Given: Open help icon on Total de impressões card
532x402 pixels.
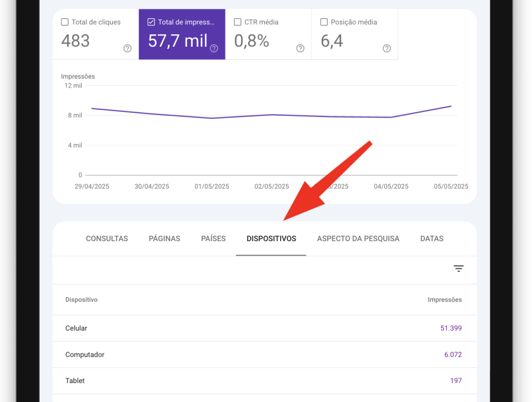Looking at the screenshot, I should pos(214,48).
